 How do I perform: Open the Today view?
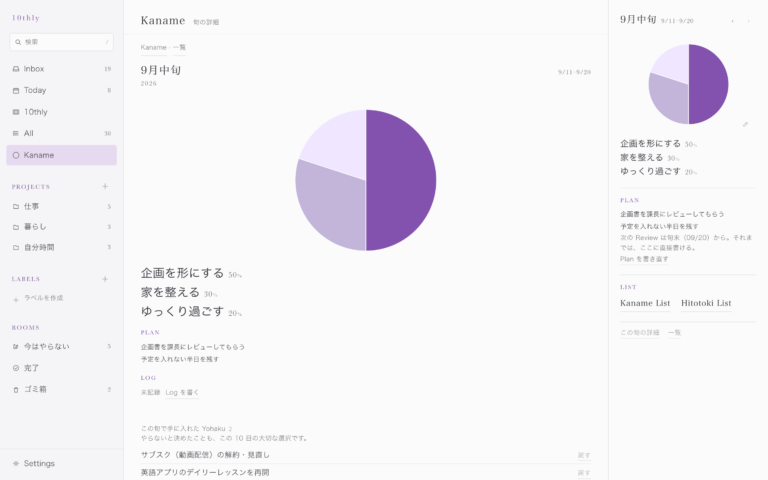61,91
